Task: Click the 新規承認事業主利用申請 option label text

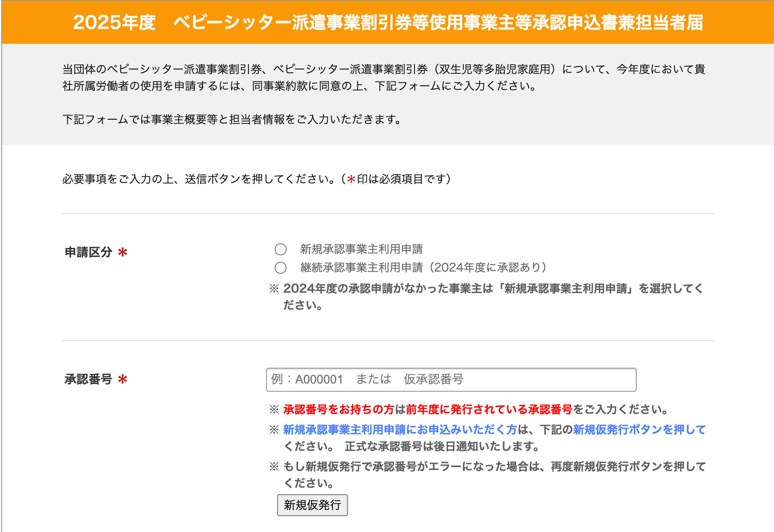Action: pyautogui.click(x=361, y=249)
